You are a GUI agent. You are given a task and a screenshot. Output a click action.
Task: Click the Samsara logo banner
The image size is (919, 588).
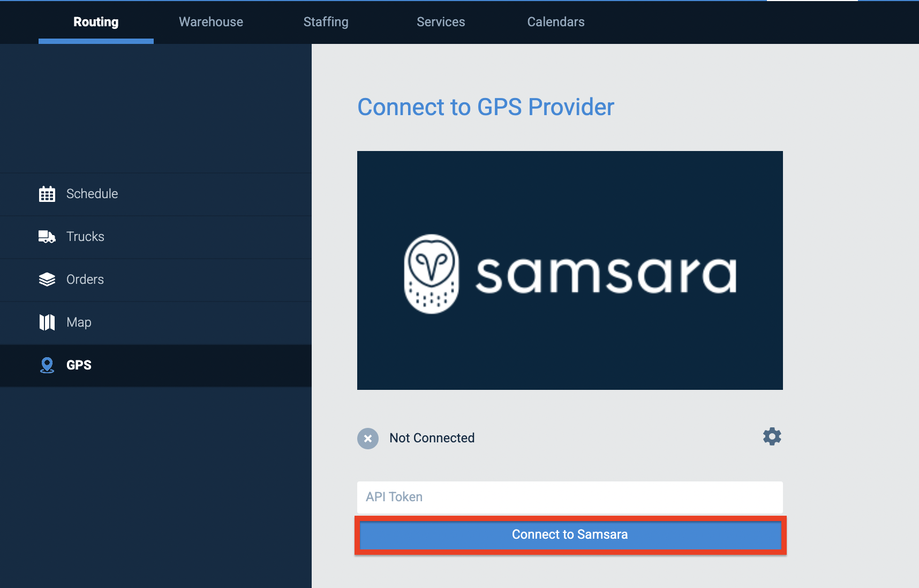point(570,270)
